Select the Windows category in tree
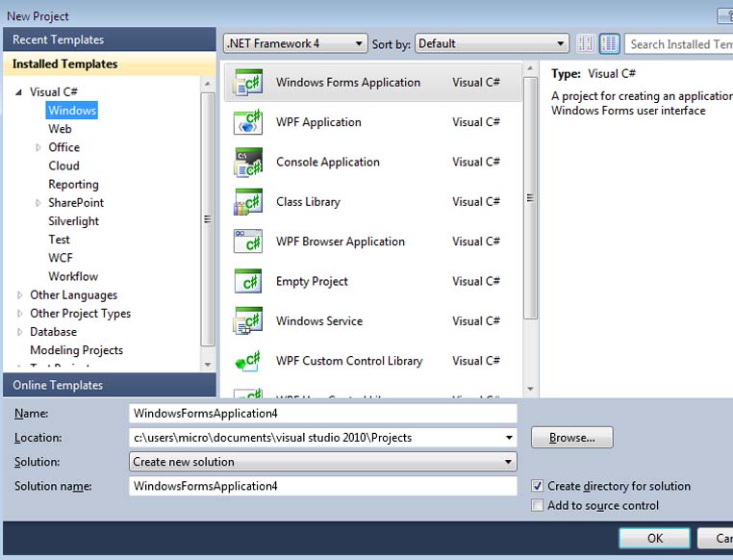This screenshot has width=733, height=560. [72, 111]
